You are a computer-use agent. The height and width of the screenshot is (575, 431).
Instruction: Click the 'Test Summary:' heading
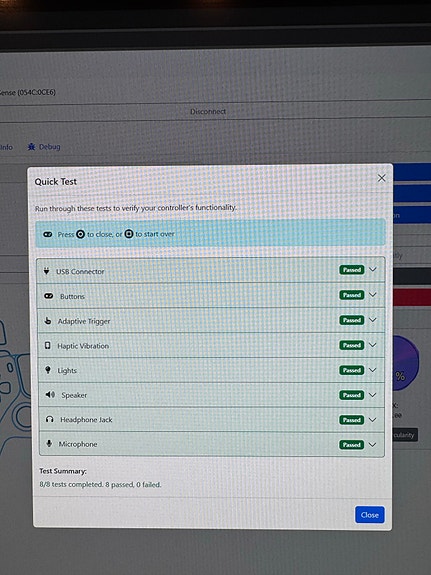(63, 471)
